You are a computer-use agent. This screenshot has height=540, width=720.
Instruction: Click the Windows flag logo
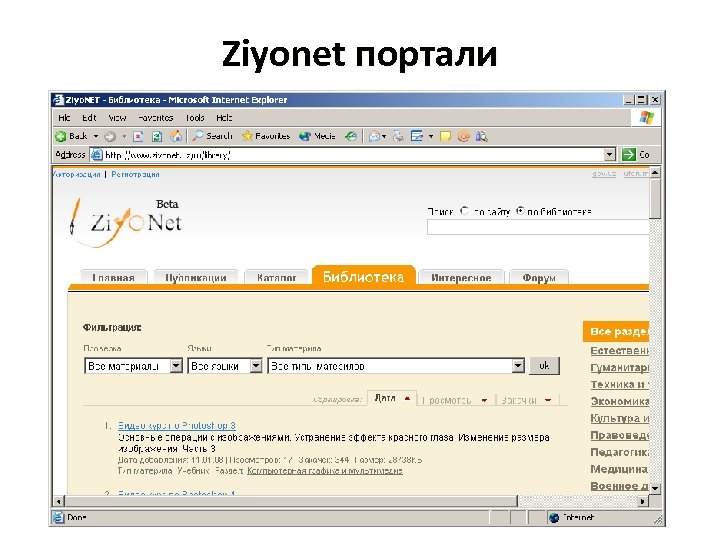click(647, 118)
